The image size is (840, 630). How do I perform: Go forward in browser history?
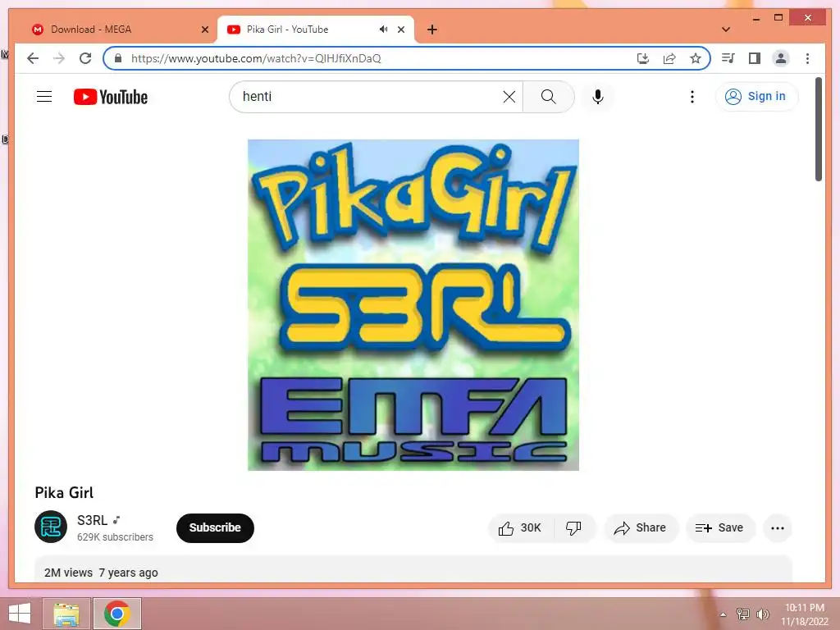(x=59, y=58)
